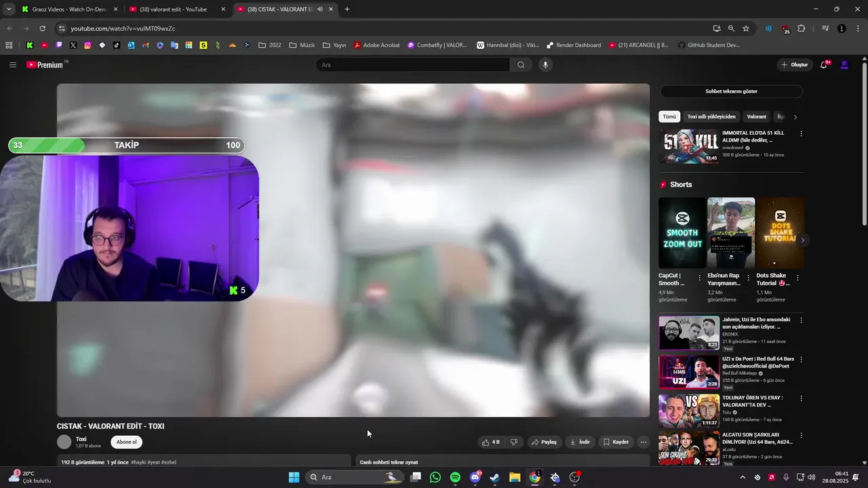Open the YouTube hamburger guide menu
The image size is (868, 488).
(x=13, y=65)
